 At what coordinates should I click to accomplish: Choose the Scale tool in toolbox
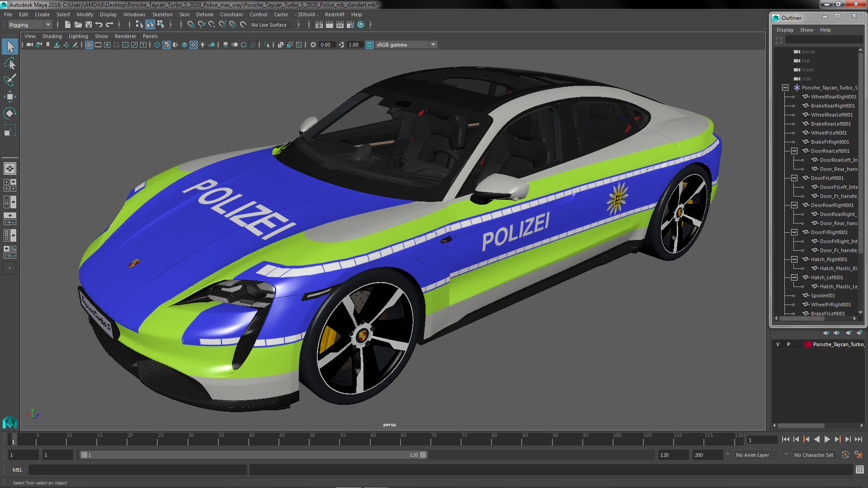click(10, 130)
